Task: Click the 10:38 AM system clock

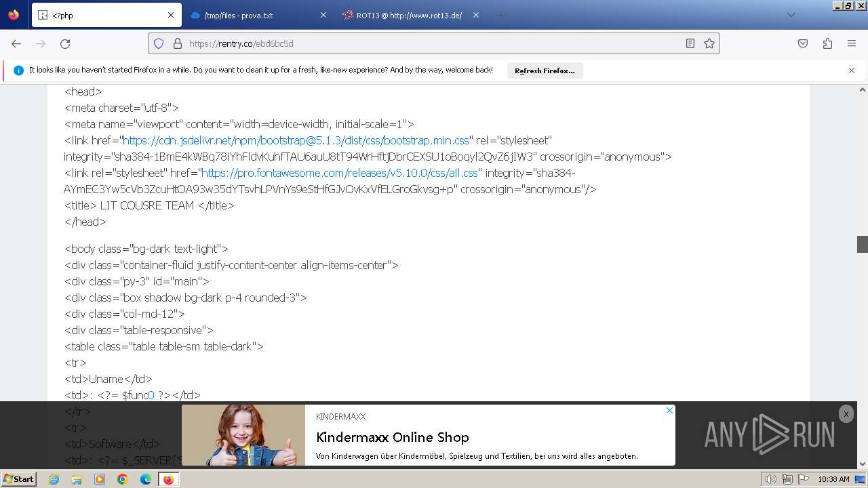Action: (x=833, y=479)
